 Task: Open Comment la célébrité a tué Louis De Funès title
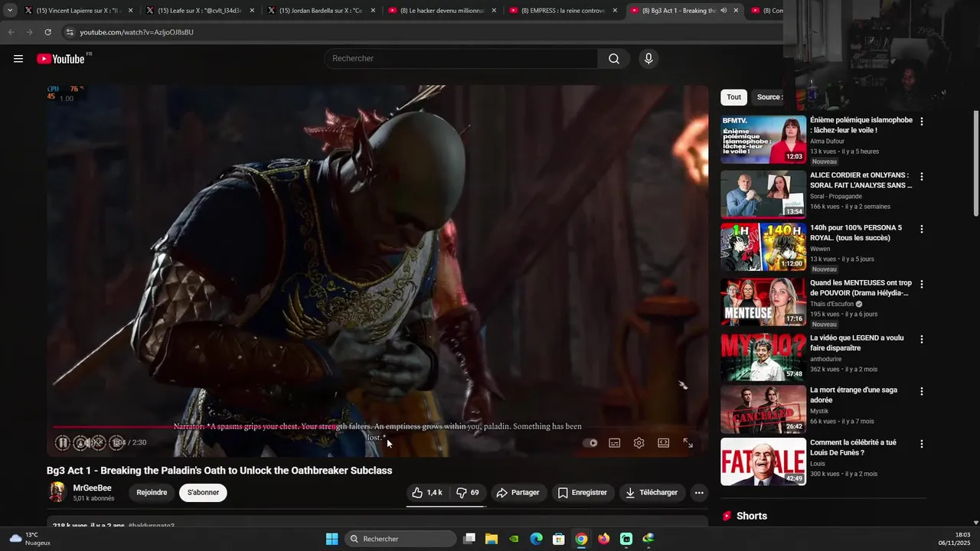(x=853, y=448)
